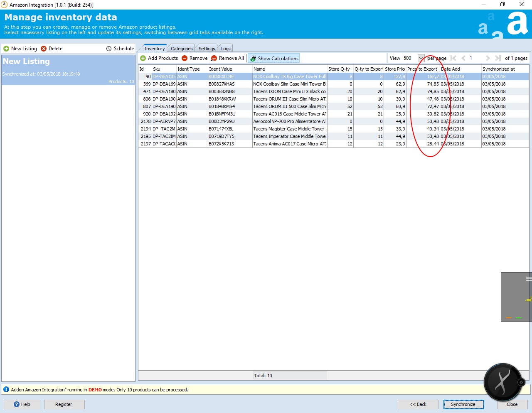The height and width of the screenshot is (413, 532).
Task: Click the New Listing green plus icon
Action: pos(6,49)
